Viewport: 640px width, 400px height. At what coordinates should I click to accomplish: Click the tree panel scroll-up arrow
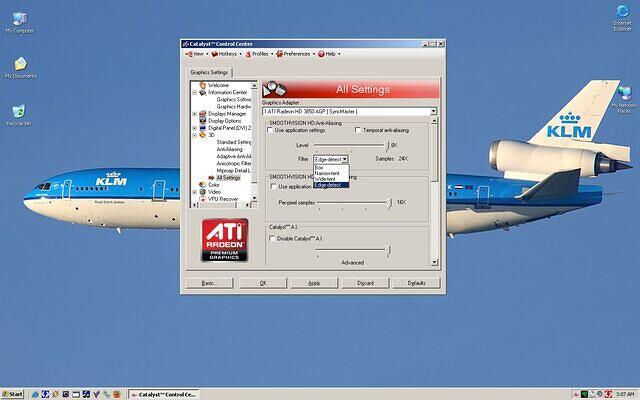(254, 86)
